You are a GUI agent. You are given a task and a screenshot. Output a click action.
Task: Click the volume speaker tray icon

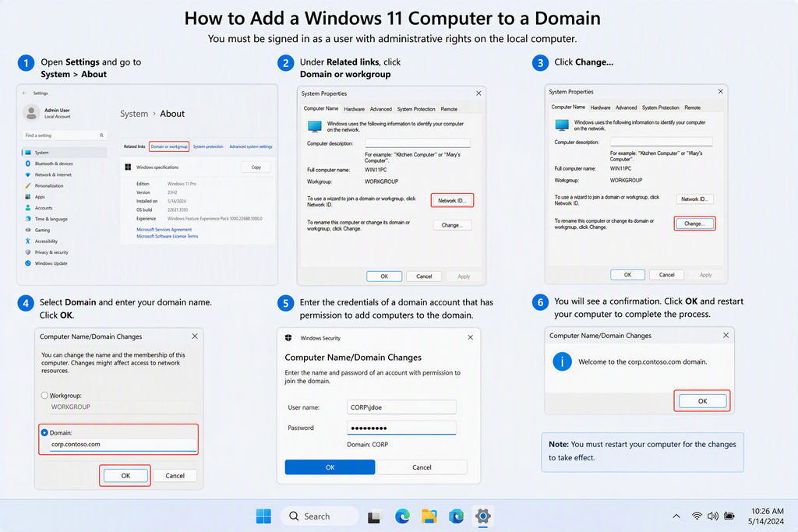[x=713, y=516]
